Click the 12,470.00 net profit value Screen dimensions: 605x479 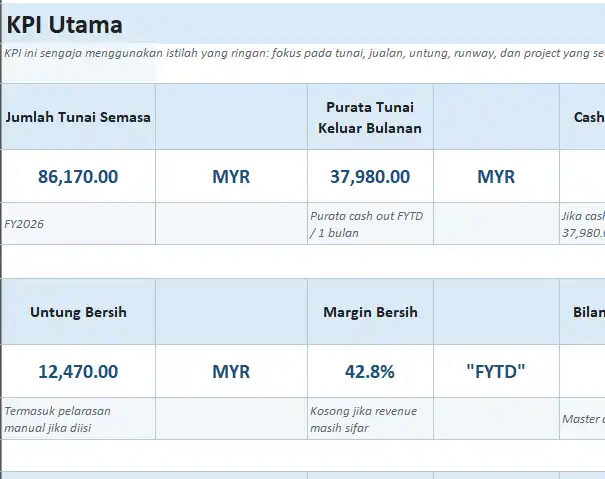point(78,372)
